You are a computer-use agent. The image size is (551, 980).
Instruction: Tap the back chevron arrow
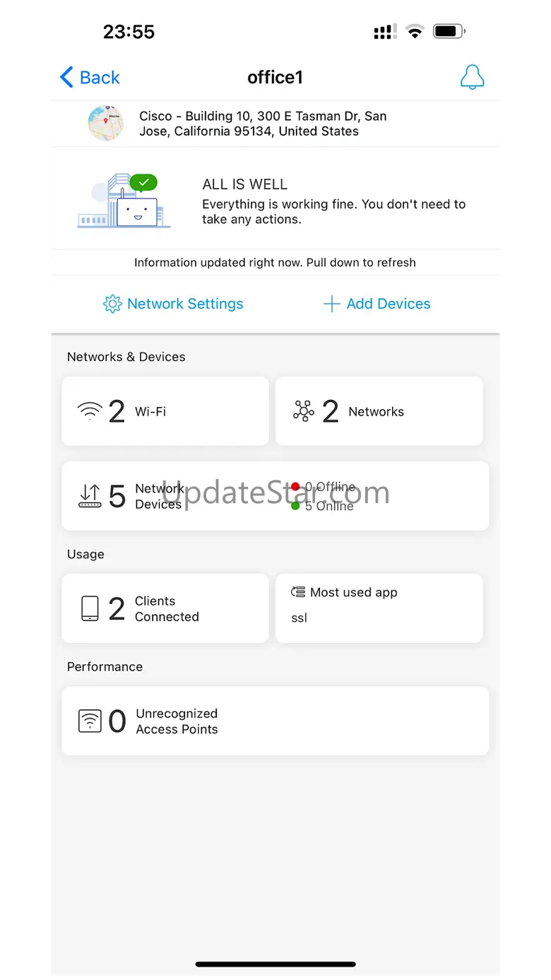click(67, 77)
